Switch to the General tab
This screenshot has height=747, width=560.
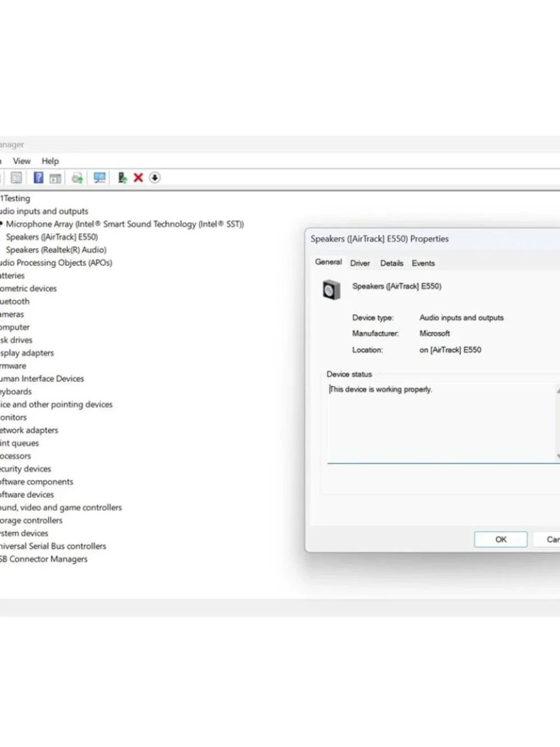tap(328, 262)
